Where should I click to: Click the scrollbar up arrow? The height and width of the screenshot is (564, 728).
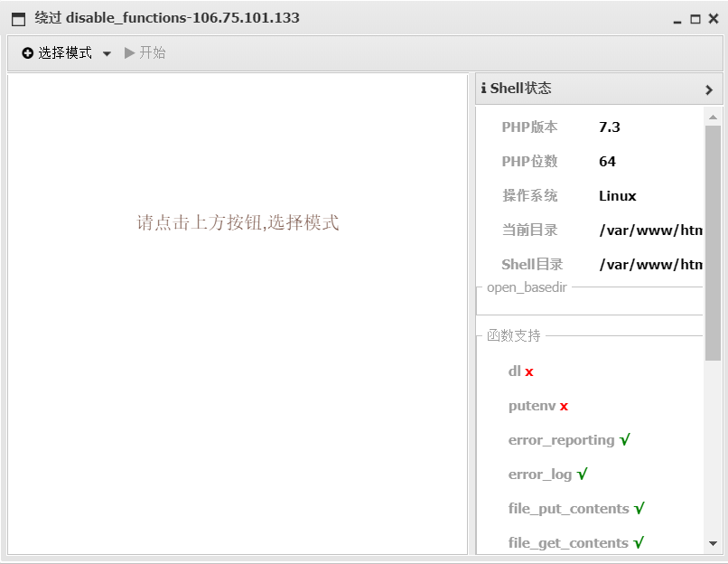714,117
